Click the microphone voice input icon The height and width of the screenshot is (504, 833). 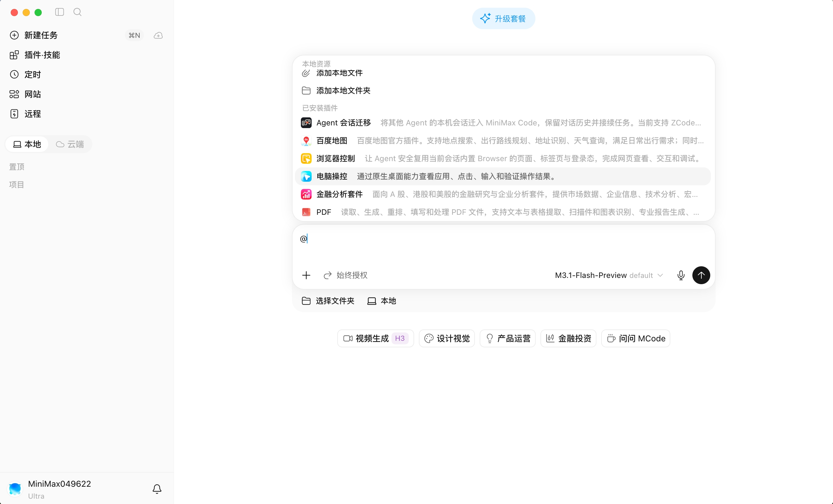coord(681,275)
